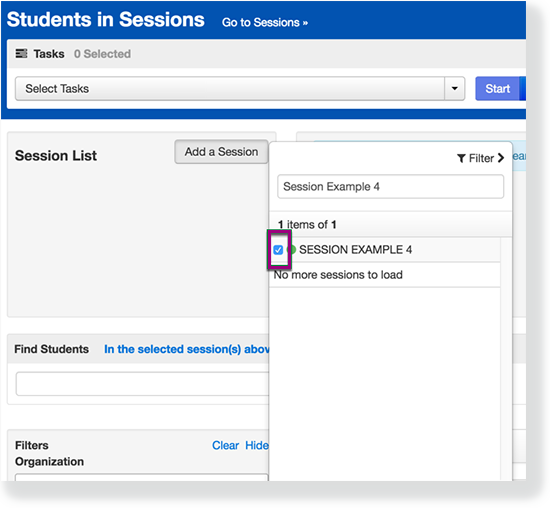Select the SESSION EXAMPLE 4 list item
550x508 pixels.
(x=384, y=250)
